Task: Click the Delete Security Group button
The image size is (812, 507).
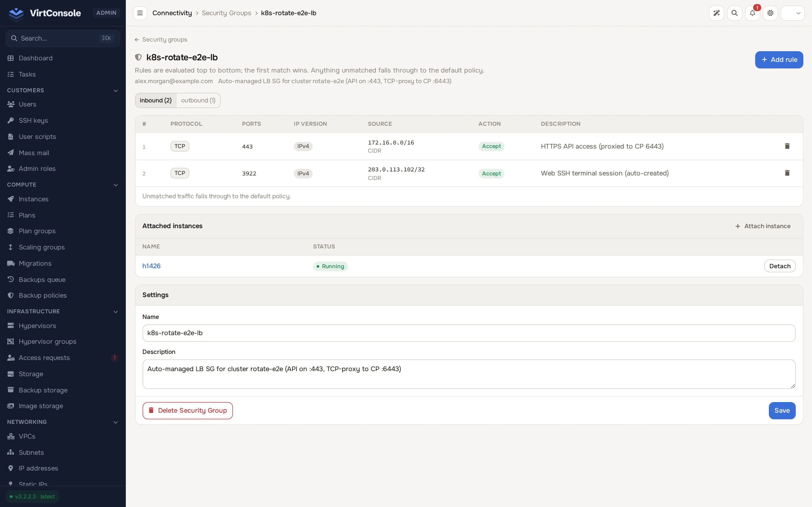Action: (x=188, y=410)
